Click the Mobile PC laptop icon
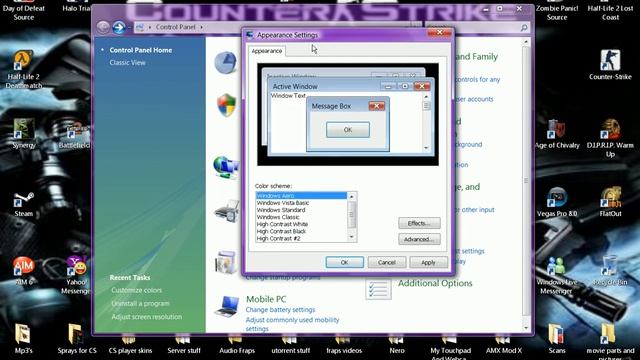640x360 pixels. click(x=226, y=307)
